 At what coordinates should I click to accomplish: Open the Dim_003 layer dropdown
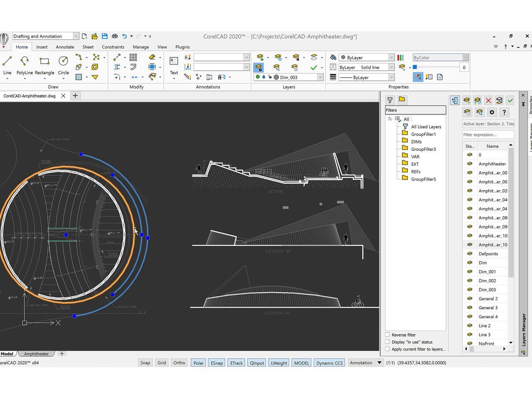[x=320, y=77]
